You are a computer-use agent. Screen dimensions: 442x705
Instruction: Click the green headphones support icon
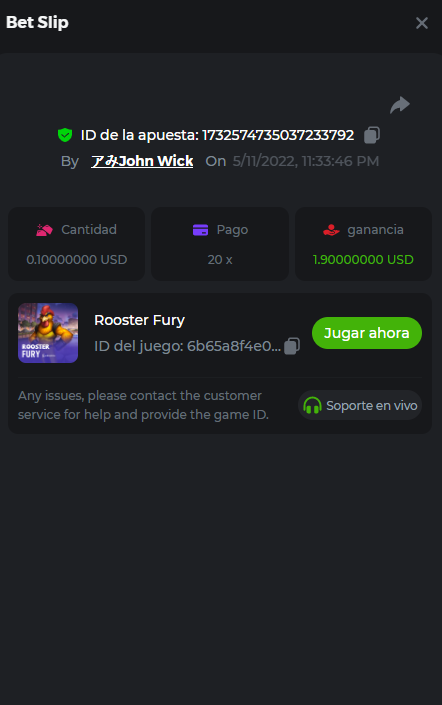tap(312, 406)
